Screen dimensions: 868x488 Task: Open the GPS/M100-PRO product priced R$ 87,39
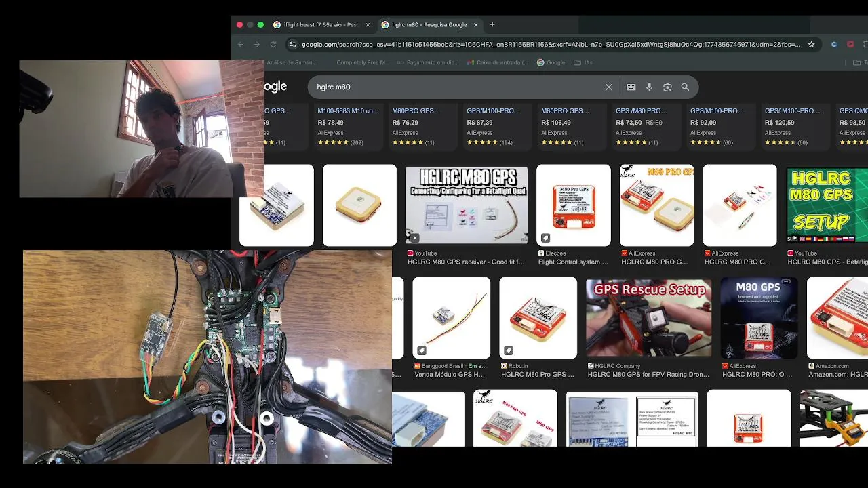(x=497, y=125)
